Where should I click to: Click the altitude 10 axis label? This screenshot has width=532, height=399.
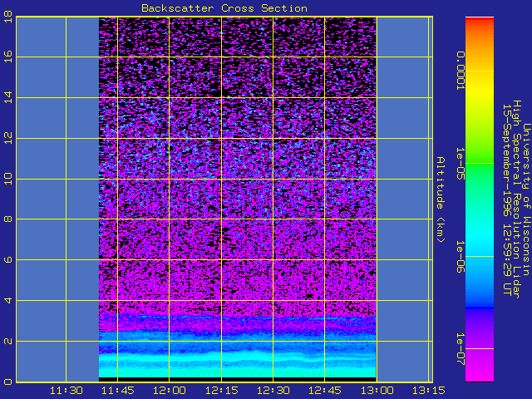click(8, 179)
